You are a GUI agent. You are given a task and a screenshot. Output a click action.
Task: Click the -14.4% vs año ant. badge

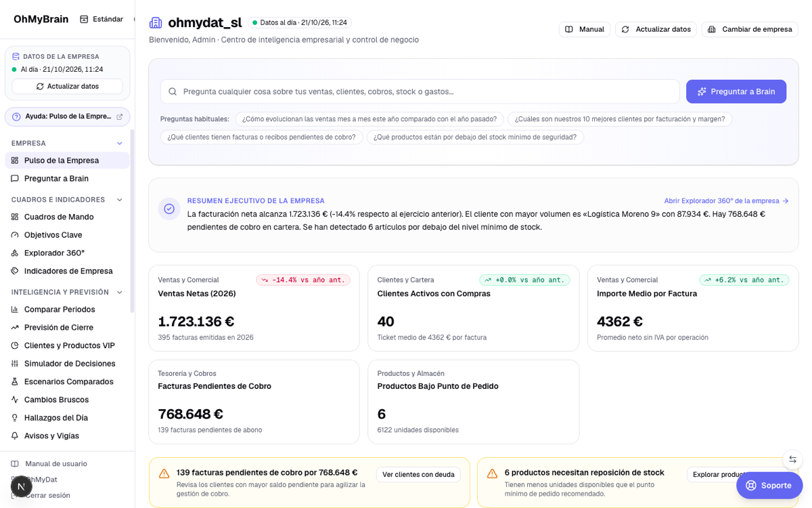(x=303, y=280)
